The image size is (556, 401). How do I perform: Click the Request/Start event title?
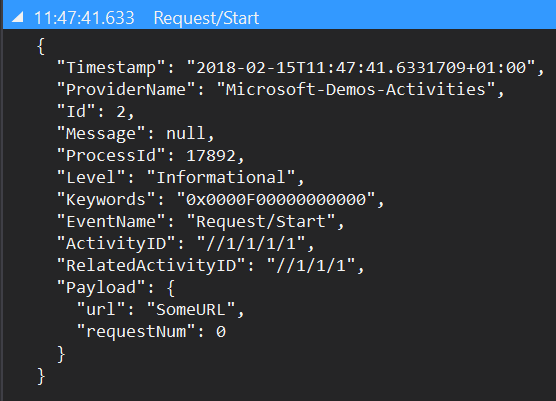pos(206,18)
